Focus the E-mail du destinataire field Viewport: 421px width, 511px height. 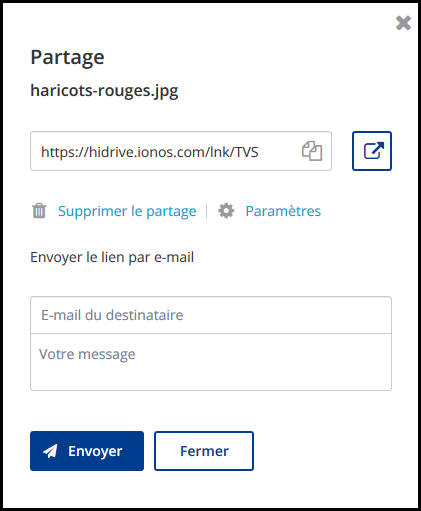[x=211, y=315]
